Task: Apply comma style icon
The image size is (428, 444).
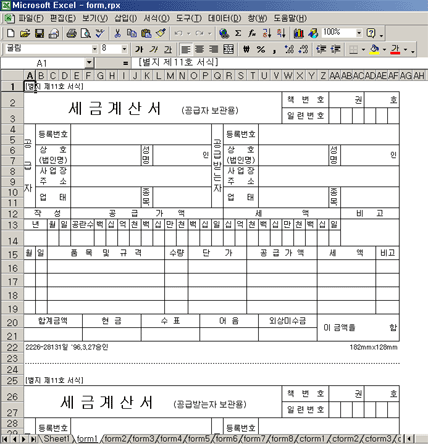Action: [274, 50]
